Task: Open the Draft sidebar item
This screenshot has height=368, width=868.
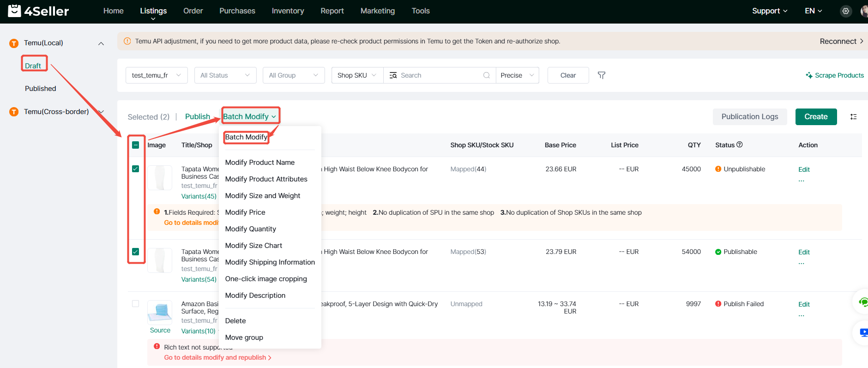Action: point(33,66)
